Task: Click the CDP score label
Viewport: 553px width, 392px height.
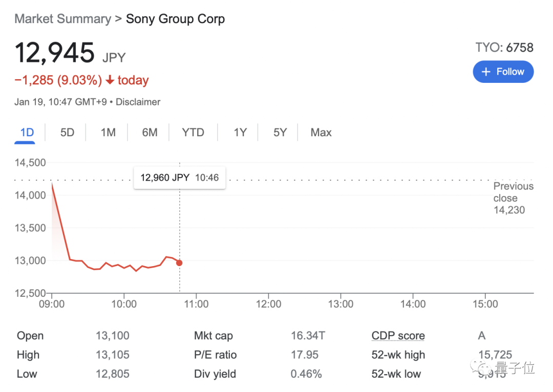Action: click(x=398, y=336)
